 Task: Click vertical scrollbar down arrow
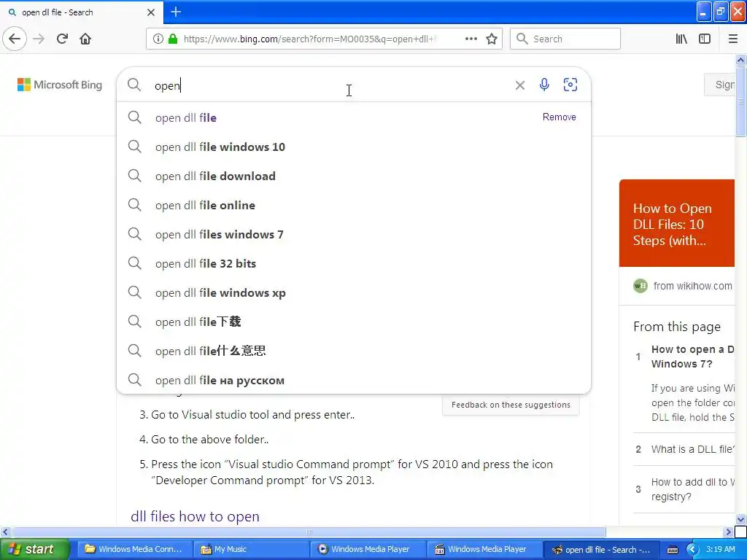click(x=740, y=519)
